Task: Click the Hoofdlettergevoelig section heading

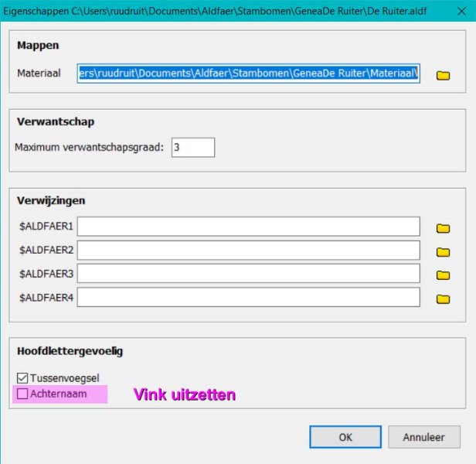Action: tap(70, 351)
